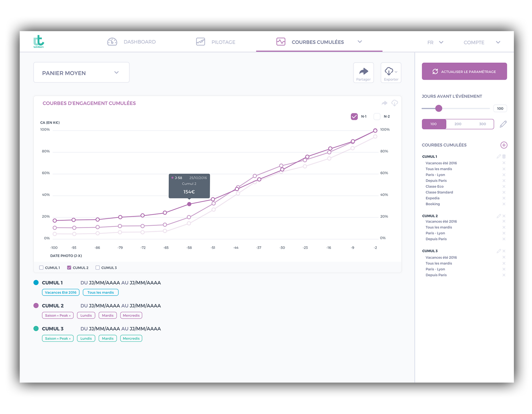This screenshot has width=532, height=414.
Task: Click the techviteam logo
Action: 39,42
